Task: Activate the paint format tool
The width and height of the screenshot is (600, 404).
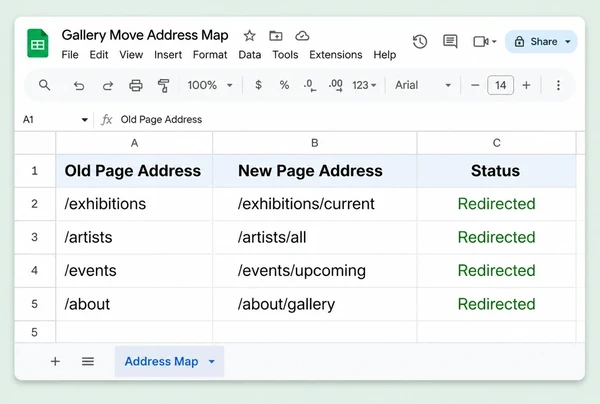Action: click(163, 85)
